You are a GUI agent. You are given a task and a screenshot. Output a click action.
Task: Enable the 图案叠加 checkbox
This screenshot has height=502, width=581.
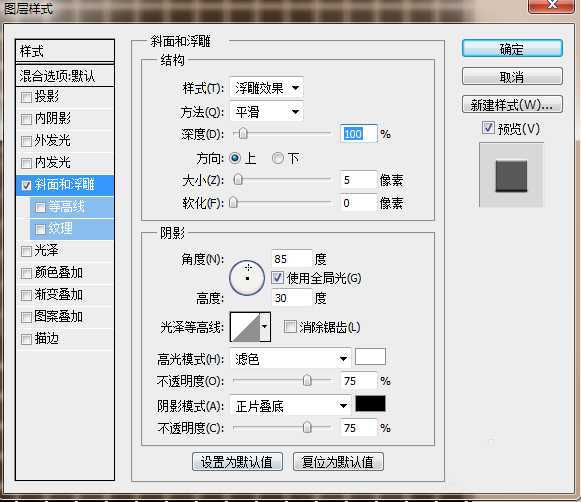[26, 318]
